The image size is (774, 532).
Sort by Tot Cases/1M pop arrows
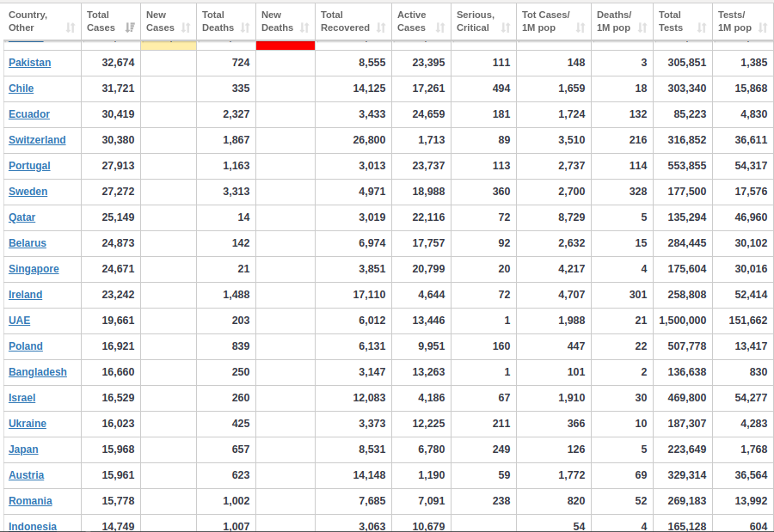pyautogui.click(x=581, y=28)
